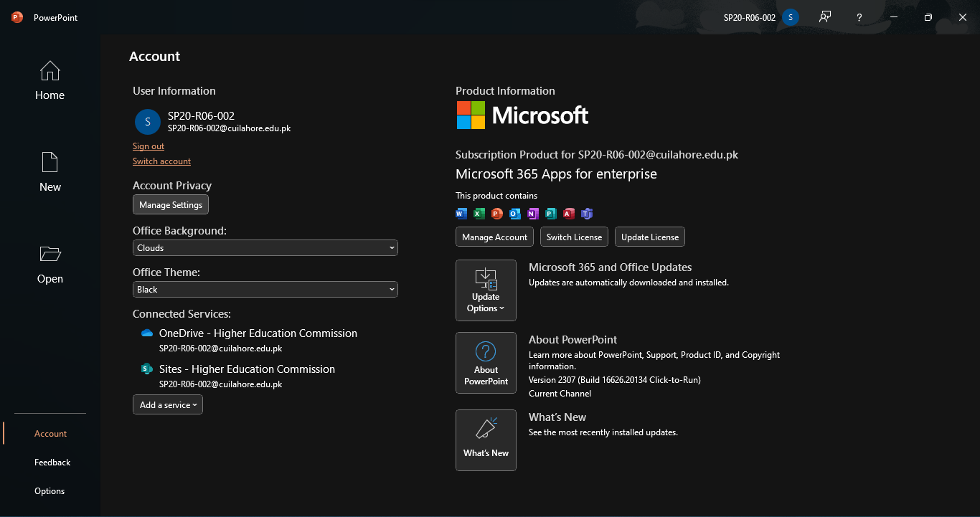Click the Update License button
Image resolution: width=980 pixels, height=517 pixels.
click(650, 237)
